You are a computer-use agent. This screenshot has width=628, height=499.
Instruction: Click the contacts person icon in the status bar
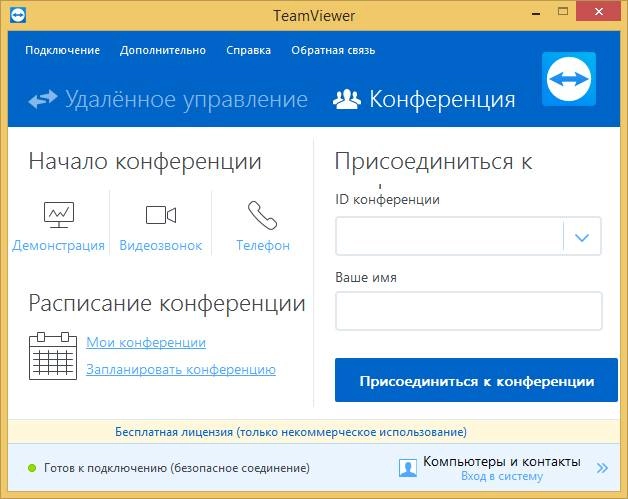(408, 468)
